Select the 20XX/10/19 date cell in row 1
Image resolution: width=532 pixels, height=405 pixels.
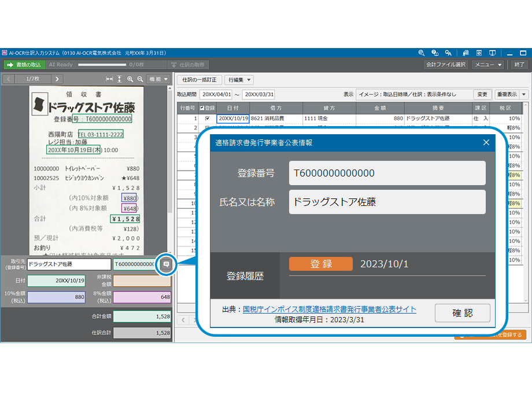click(233, 119)
